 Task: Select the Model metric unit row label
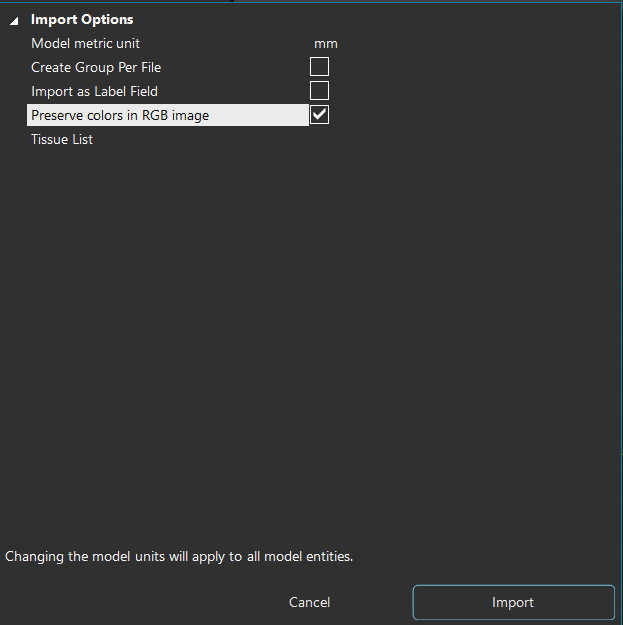[85, 43]
